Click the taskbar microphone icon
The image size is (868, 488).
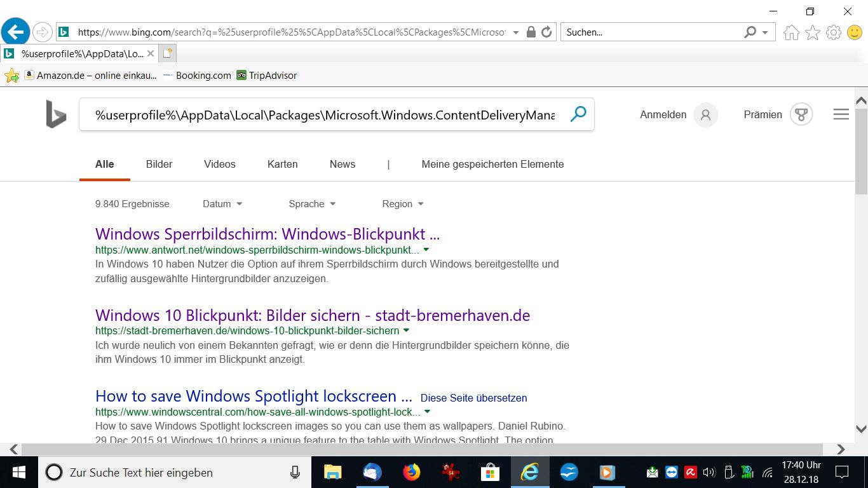[295, 472]
